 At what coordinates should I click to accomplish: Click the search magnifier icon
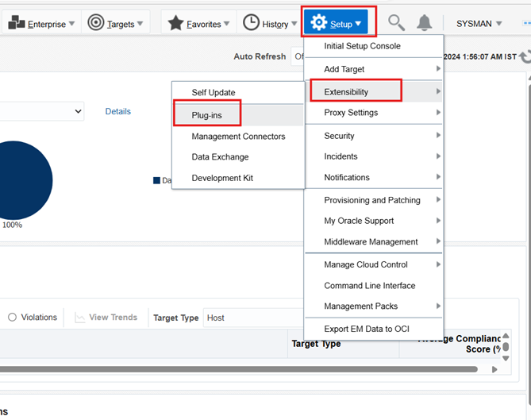[x=396, y=23]
